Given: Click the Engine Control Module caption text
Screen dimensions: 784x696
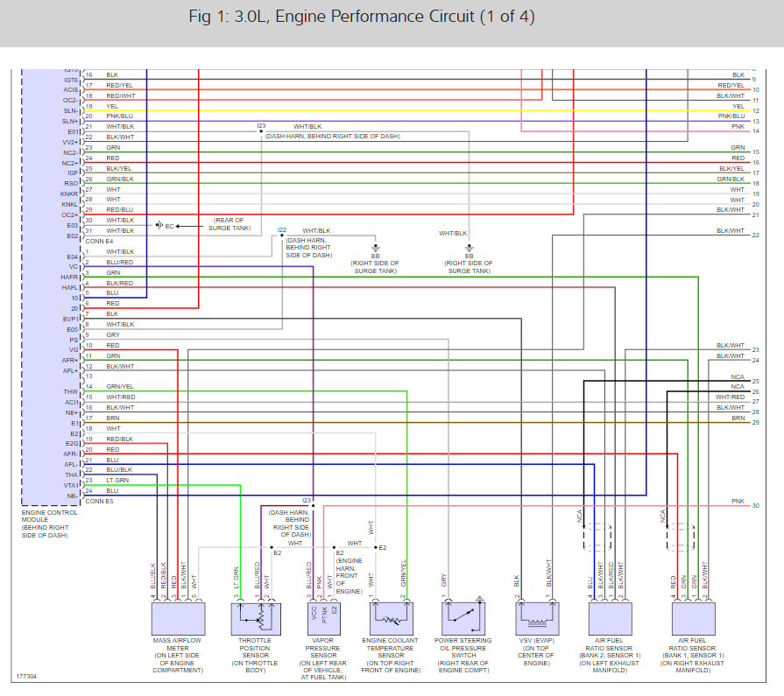Looking at the screenshot, I should tap(50, 524).
